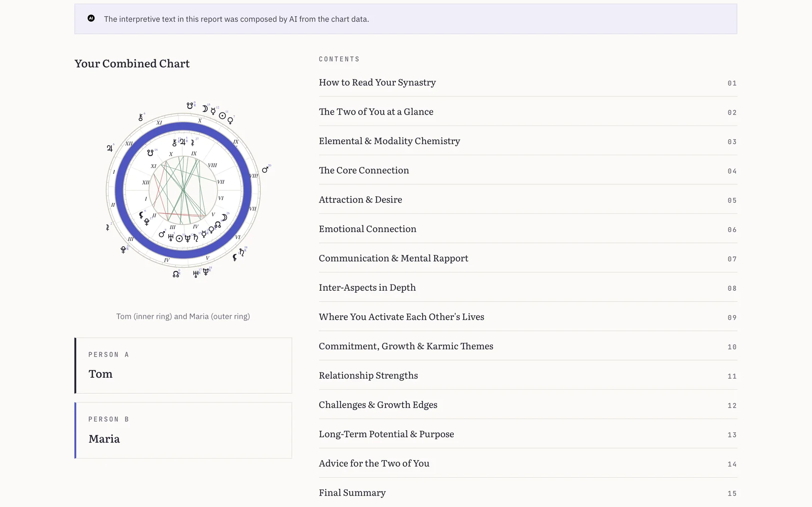Image resolution: width=812 pixels, height=507 pixels.
Task: Click Maria's outer-ring Saturn glyph
Action: (242, 252)
